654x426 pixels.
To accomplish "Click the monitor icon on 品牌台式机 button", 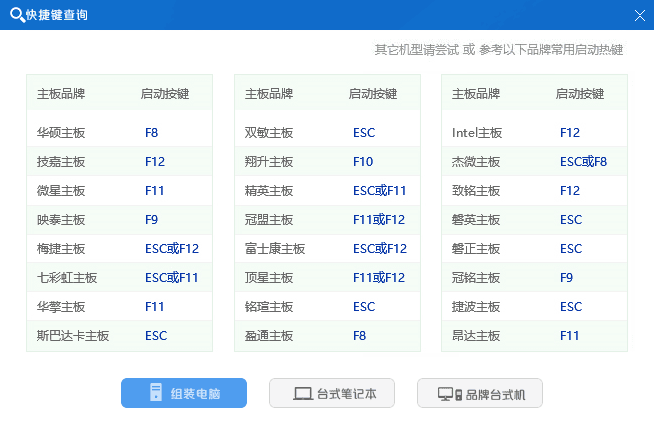I will pos(446,394).
